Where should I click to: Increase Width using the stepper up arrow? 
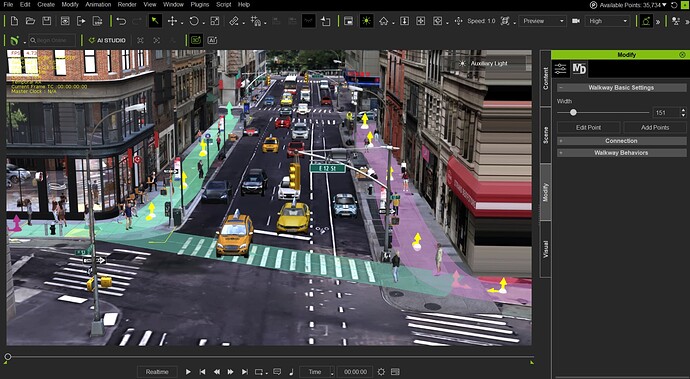[683, 110]
